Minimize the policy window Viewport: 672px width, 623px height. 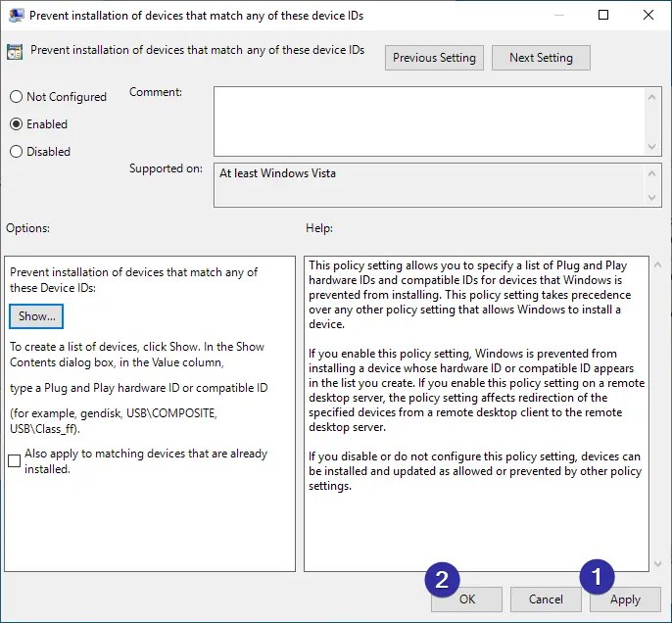[x=558, y=15]
